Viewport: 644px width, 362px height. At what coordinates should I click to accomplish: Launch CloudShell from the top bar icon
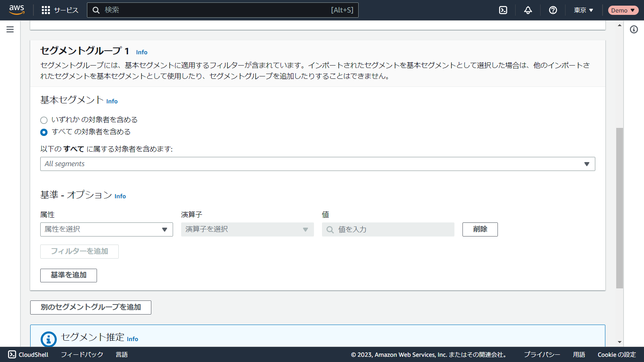pyautogui.click(x=503, y=10)
